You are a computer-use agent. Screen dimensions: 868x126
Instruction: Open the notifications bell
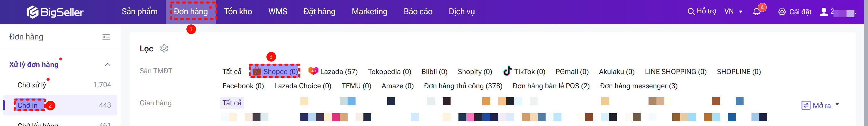756,12
